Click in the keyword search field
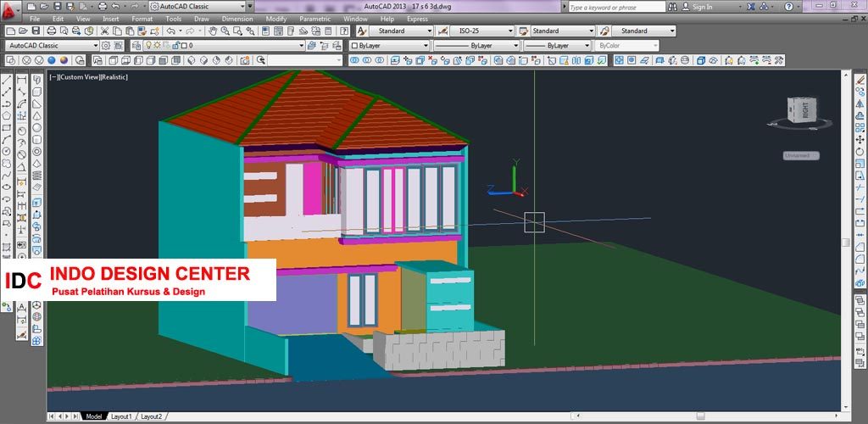This screenshot has height=424, width=868. coord(617,7)
